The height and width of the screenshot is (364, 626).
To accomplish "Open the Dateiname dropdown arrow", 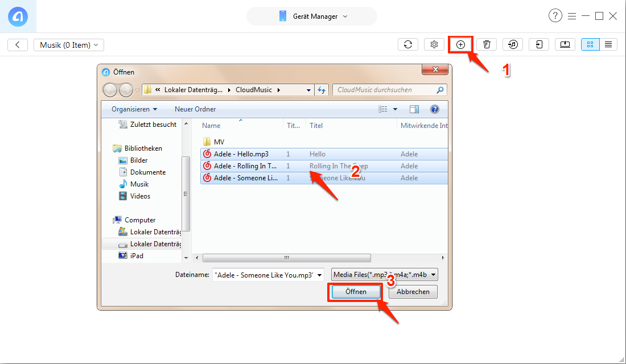I will pos(319,275).
